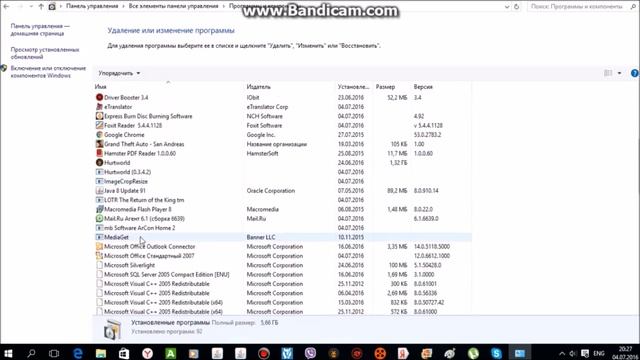The height and width of the screenshot is (360, 640).
Task: Click the Java 8 Update 91 icon
Action: pyautogui.click(x=99, y=191)
